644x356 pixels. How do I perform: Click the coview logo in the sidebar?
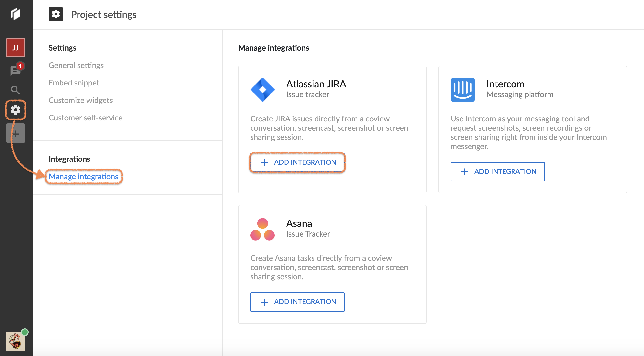15,14
